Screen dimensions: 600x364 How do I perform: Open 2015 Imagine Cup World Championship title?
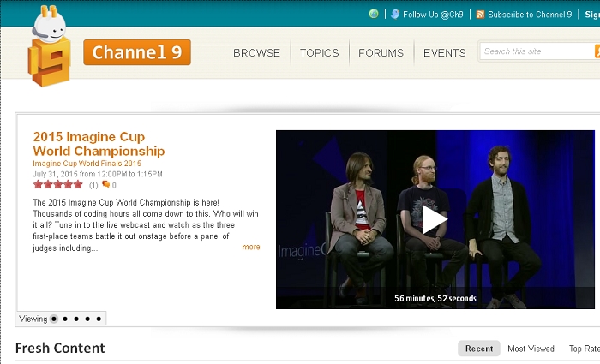99,144
